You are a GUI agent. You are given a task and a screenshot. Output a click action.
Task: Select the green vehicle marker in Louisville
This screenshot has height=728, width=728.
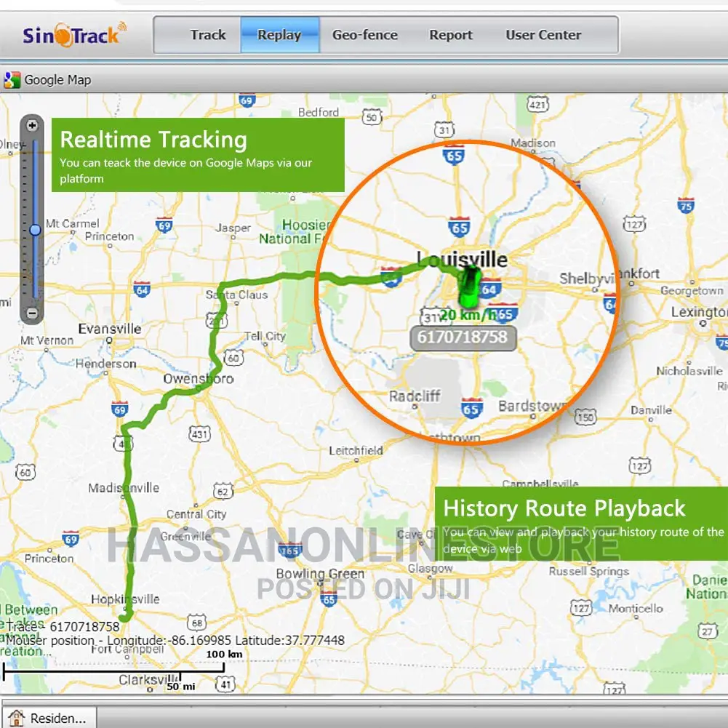(470, 287)
